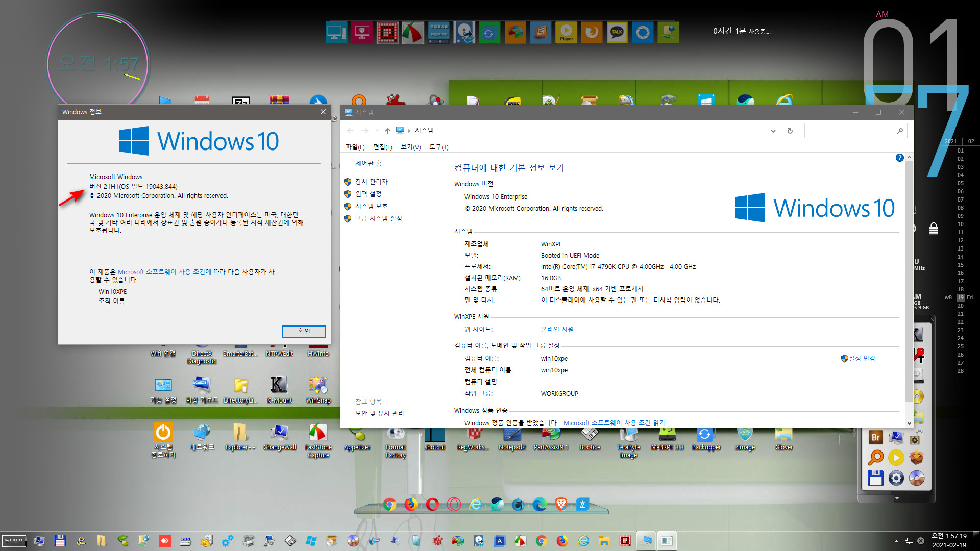Screen dimensions: 980x551
Task: Launch KakaoTalk from the top dock
Action: [617, 33]
